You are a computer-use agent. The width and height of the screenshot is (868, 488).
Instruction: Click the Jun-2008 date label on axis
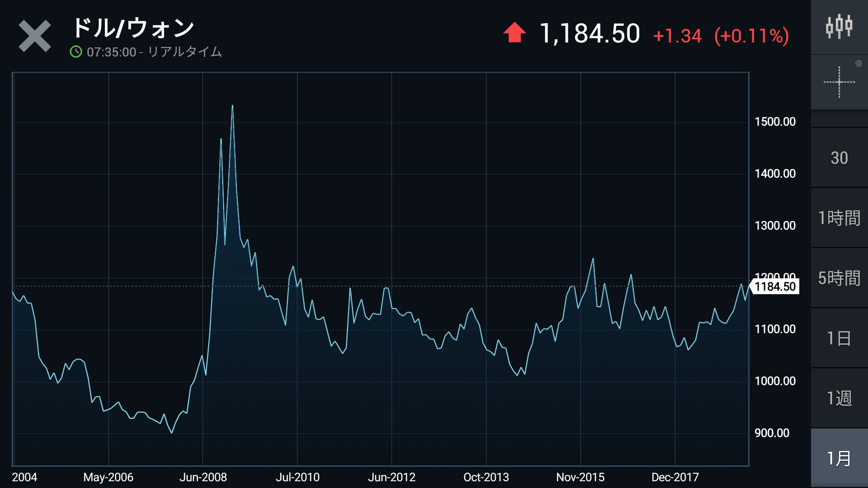[203, 477]
